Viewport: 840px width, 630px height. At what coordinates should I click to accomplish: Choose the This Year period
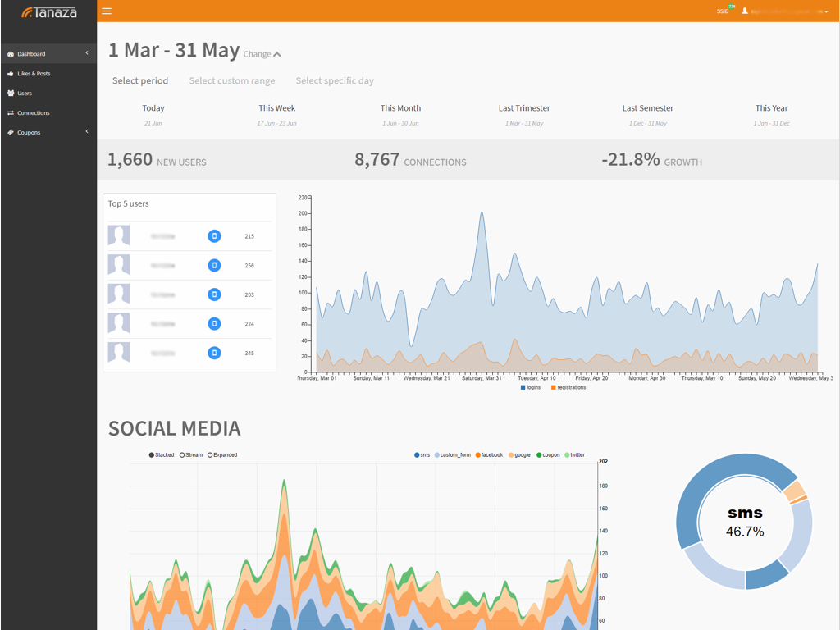coord(771,108)
